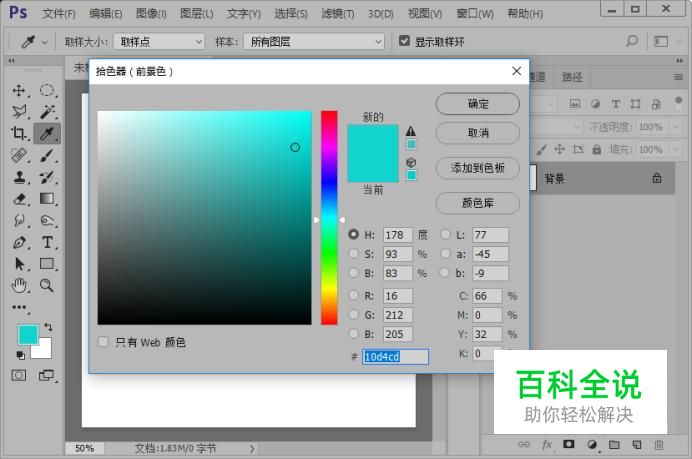Click the vertical hue slider strip

329,218
